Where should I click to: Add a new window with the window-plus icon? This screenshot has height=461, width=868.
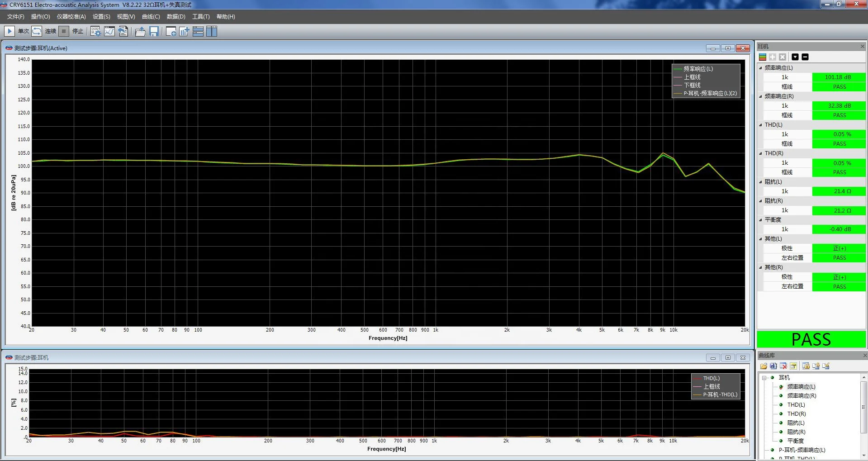[x=171, y=31]
